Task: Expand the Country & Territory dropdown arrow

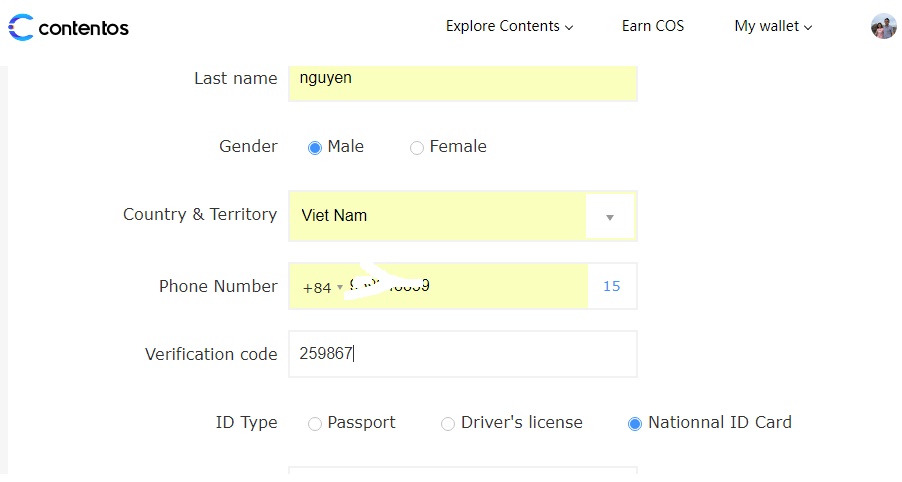Action: [610, 217]
